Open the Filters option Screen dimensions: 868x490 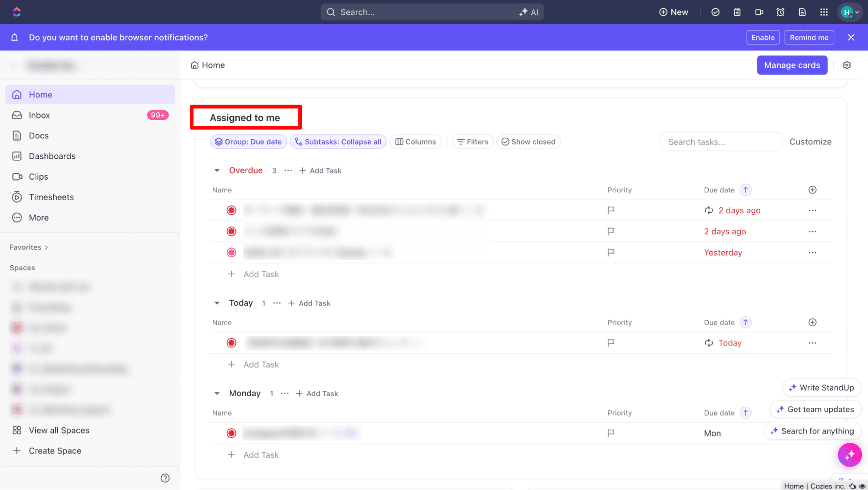pos(472,142)
